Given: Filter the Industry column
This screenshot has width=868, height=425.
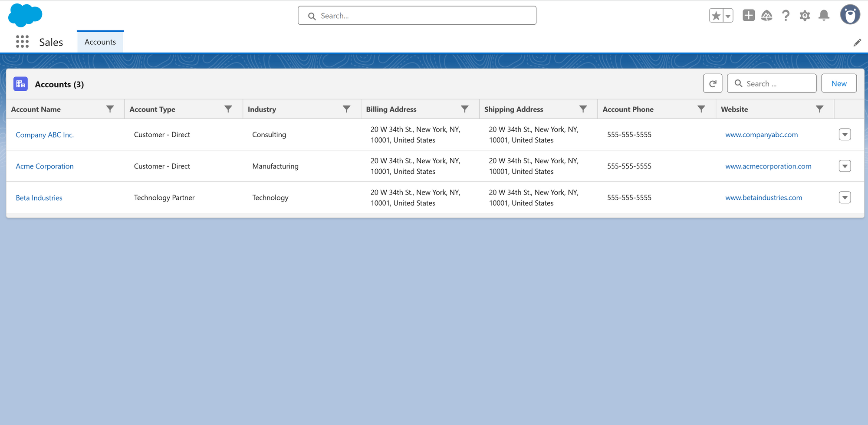Looking at the screenshot, I should (346, 109).
